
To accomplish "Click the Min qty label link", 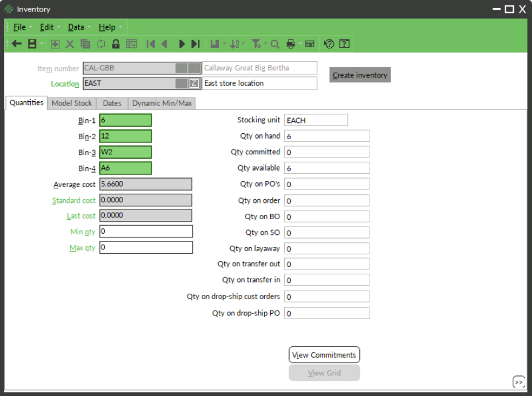I will point(83,232).
